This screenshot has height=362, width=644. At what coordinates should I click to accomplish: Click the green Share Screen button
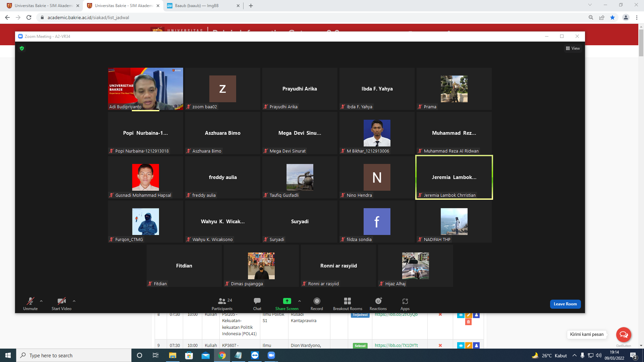pyautogui.click(x=287, y=304)
